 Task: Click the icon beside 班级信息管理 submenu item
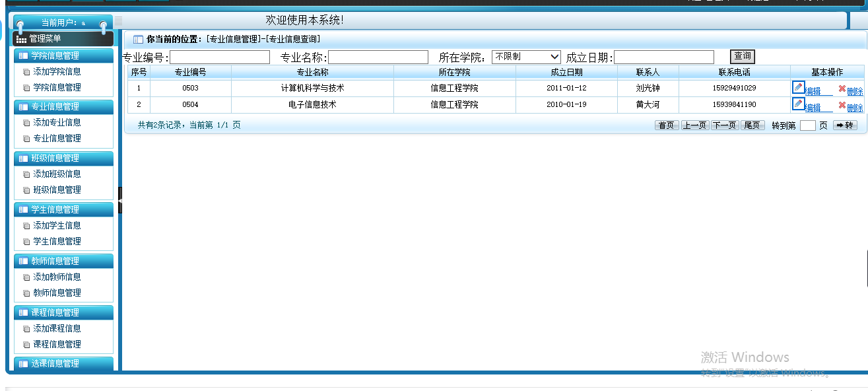(x=26, y=190)
